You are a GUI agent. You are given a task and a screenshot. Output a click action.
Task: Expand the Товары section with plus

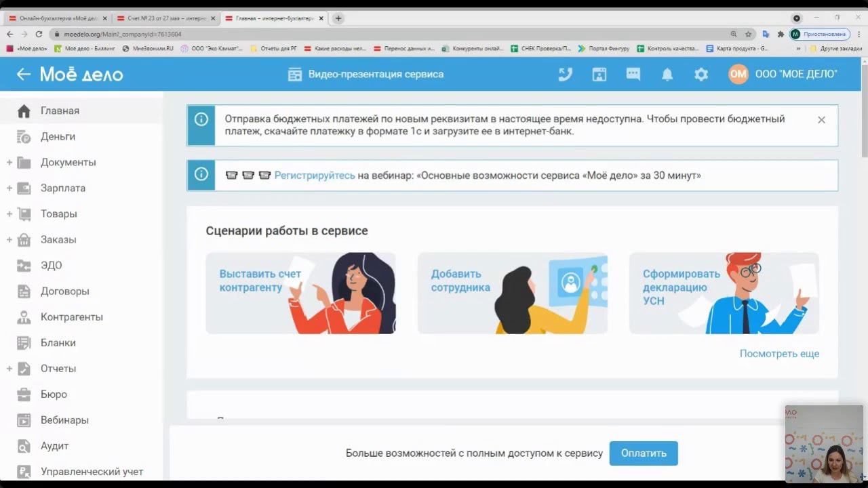point(9,214)
